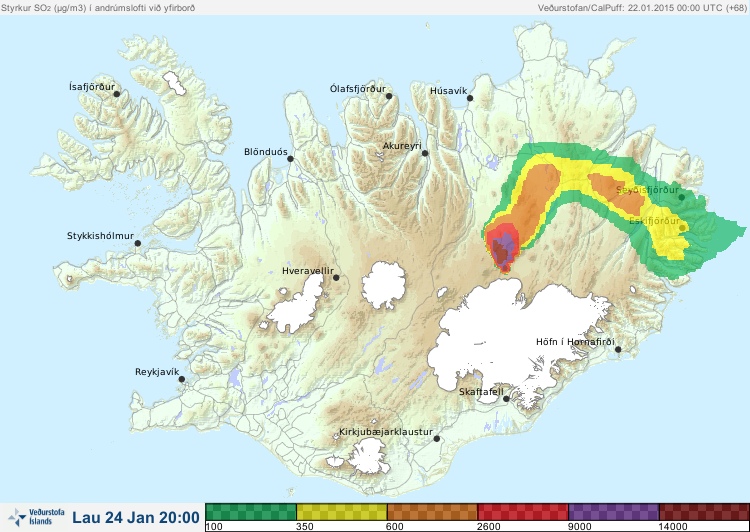Click the Skaftafell marker dot

point(506,399)
